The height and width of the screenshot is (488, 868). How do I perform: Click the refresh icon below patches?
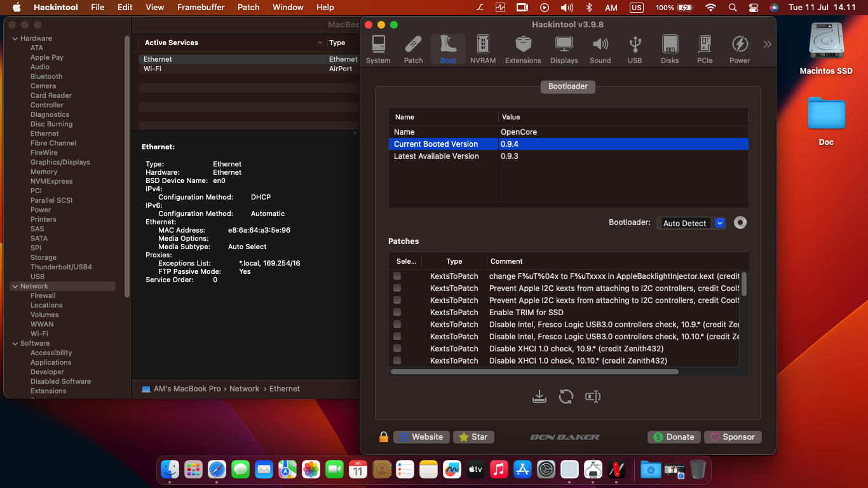click(566, 396)
